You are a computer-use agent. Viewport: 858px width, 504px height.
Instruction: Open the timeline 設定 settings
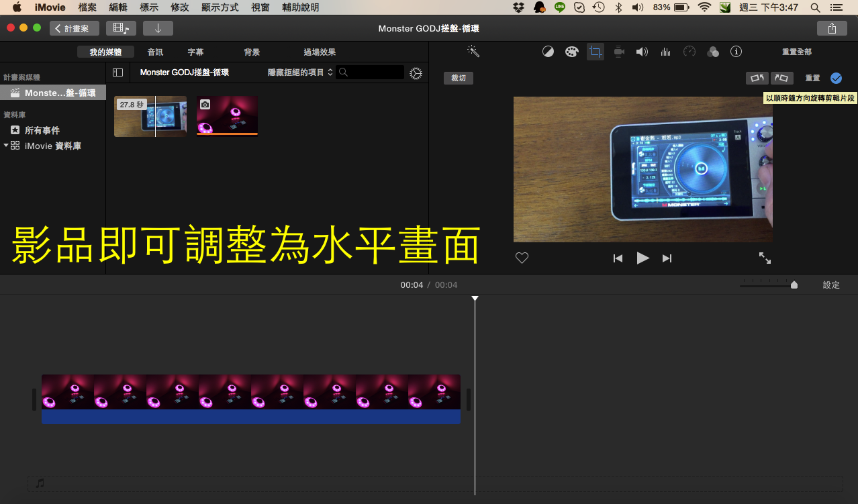click(831, 285)
